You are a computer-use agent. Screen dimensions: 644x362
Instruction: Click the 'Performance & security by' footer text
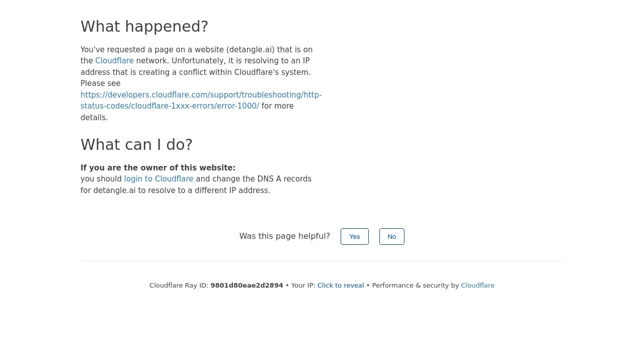pyautogui.click(x=416, y=286)
